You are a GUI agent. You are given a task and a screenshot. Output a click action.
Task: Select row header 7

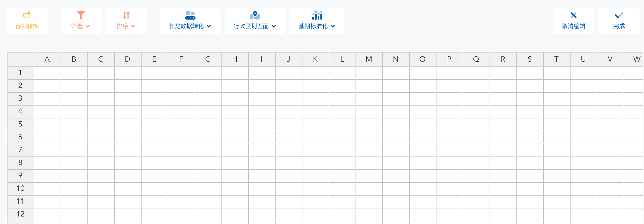coord(20,150)
